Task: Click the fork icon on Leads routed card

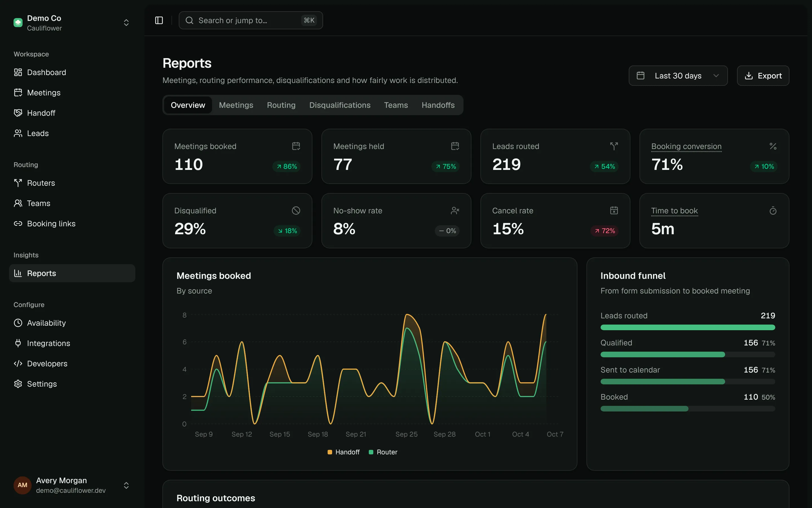Action: point(614,146)
